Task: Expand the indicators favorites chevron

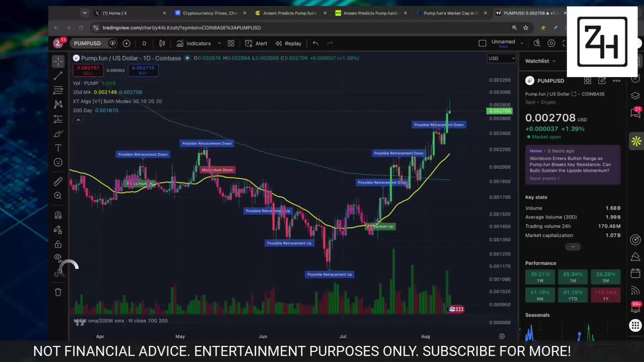Action: click(x=220, y=43)
